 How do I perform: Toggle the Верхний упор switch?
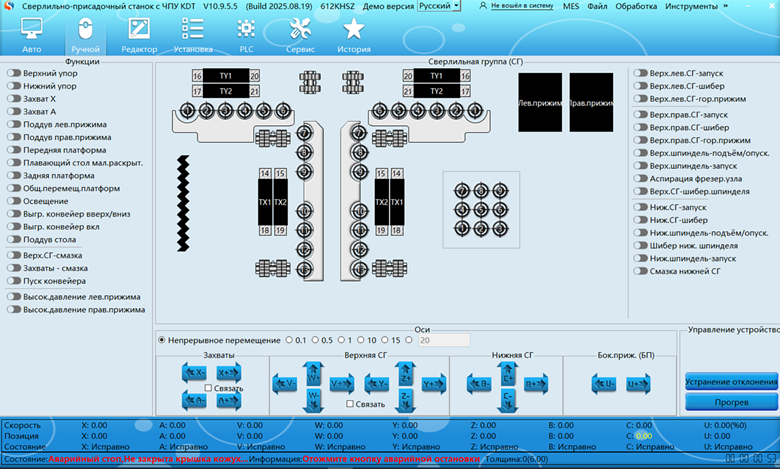(14, 73)
